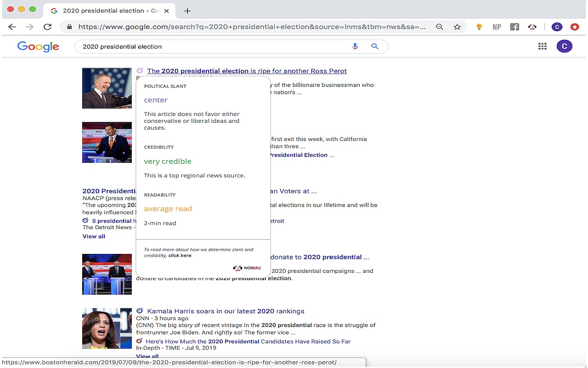Select the "2020 presidential election" browser tab
This screenshot has width=588, height=368.
[x=108, y=11]
